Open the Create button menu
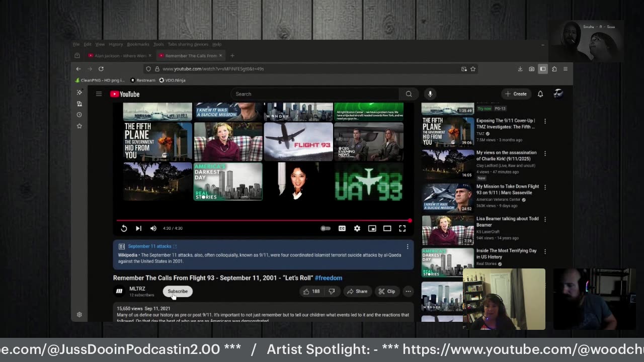The image size is (644, 362). 516,94
